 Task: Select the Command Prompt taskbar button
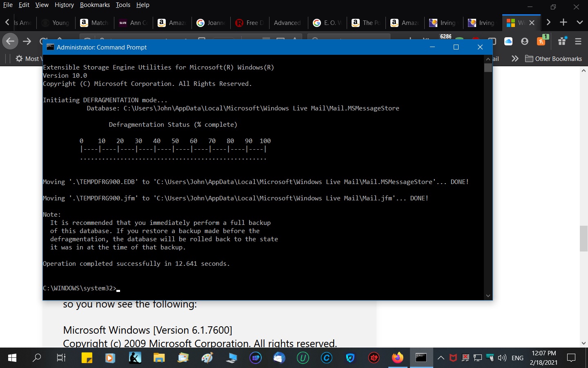[x=421, y=358]
